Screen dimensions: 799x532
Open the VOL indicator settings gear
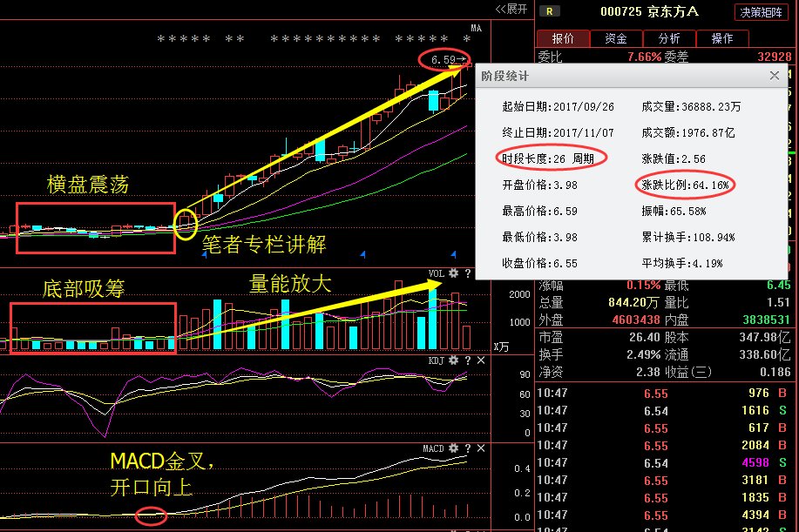pos(454,273)
